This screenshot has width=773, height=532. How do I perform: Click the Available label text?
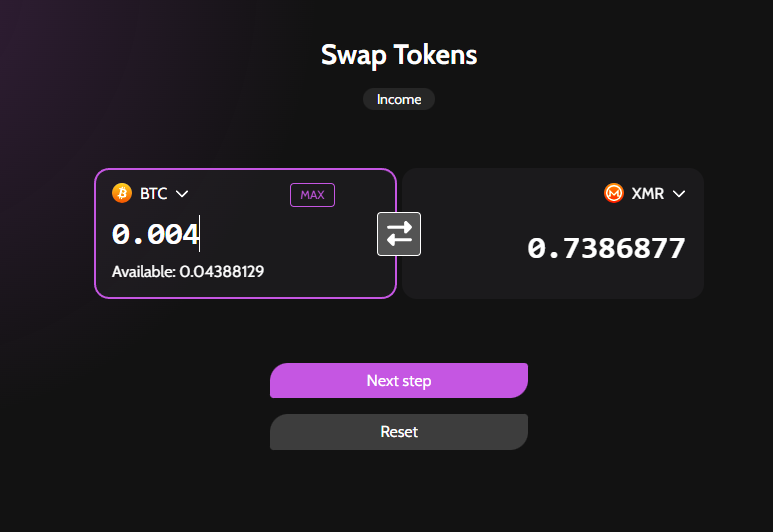pyautogui.click(x=143, y=271)
